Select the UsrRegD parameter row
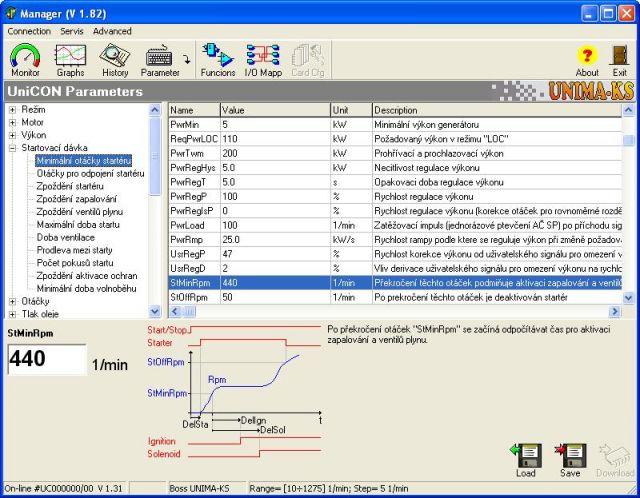The width and height of the screenshot is (640, 498). [395, 269]
